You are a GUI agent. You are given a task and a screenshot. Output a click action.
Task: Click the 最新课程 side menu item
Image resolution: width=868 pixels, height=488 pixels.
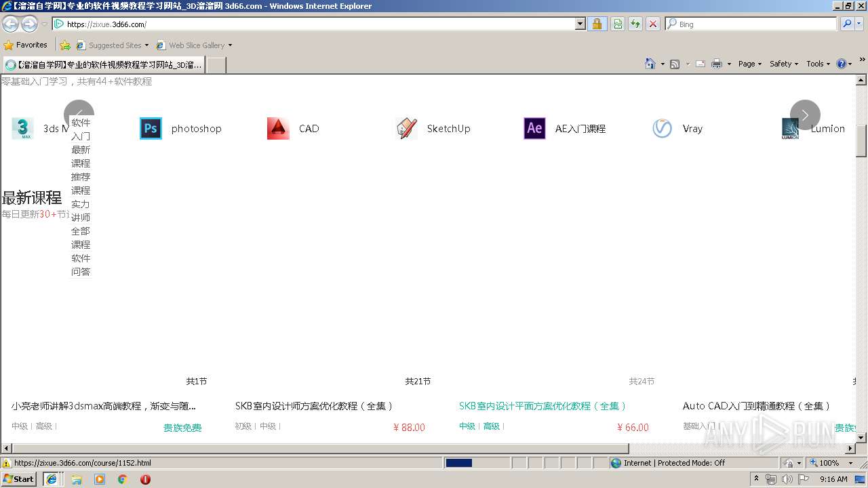(x=81, y=157)
